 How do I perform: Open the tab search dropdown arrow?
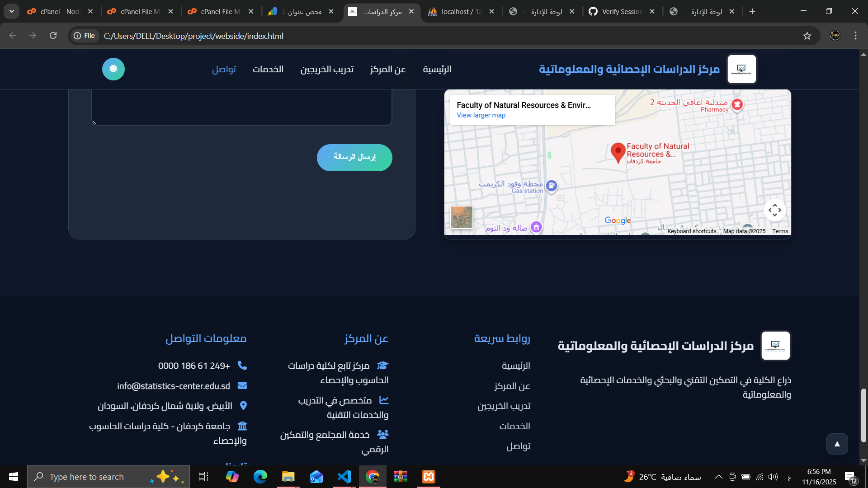12,11
